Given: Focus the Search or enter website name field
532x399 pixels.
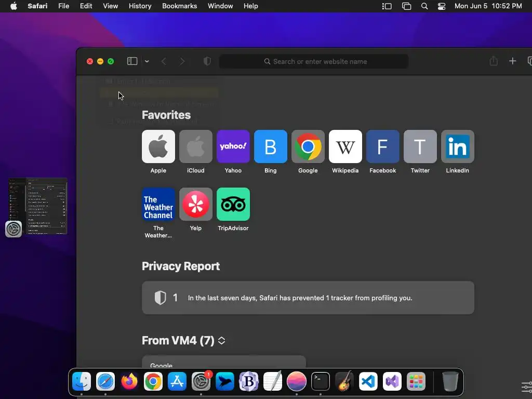Looking at the screenshot, I should pos(314,61).
